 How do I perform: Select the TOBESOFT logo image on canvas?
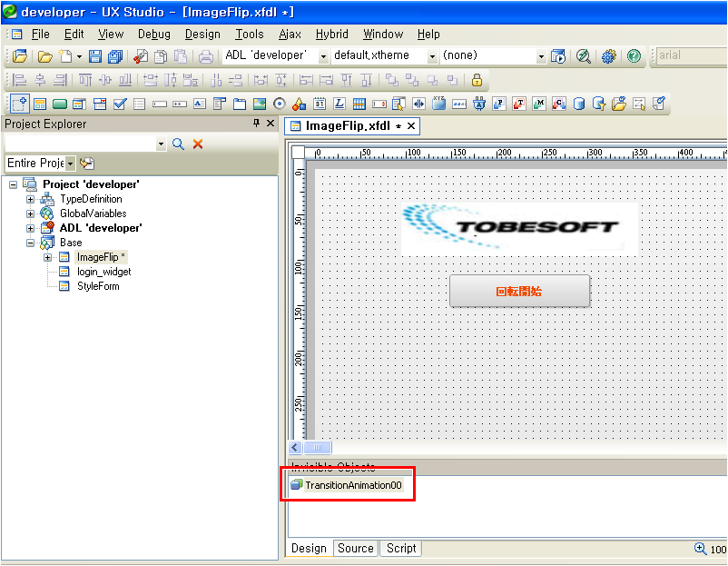tap(519, 228)
